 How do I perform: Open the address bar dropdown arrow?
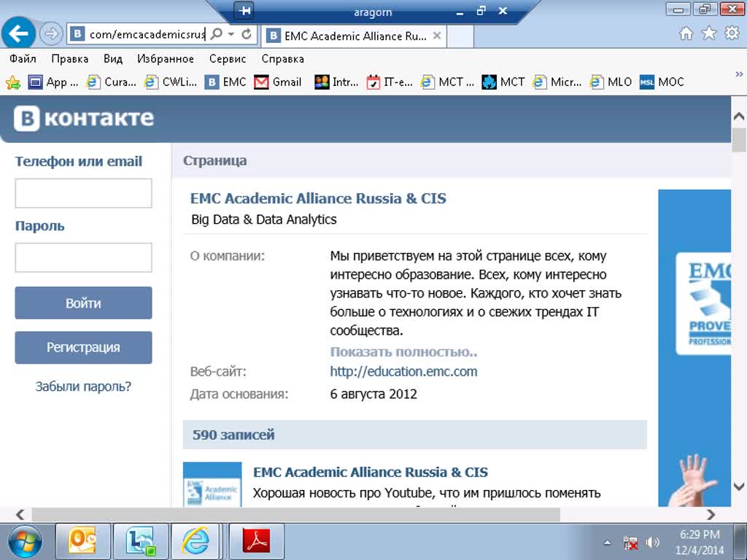point(231,34)
